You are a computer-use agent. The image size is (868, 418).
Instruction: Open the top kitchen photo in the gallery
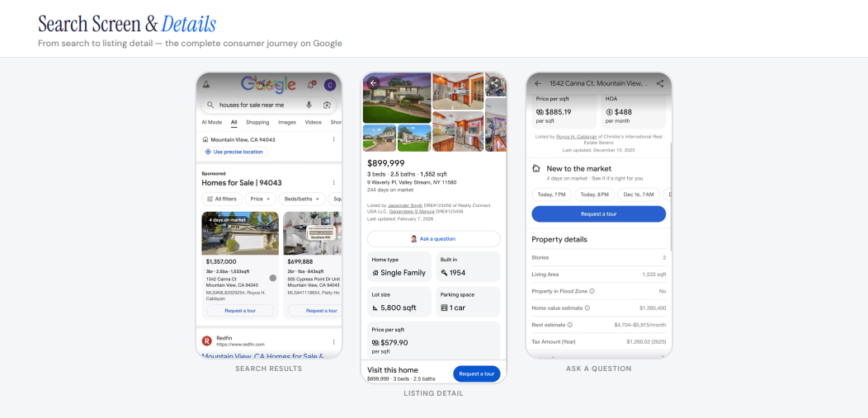click(458, 92)
